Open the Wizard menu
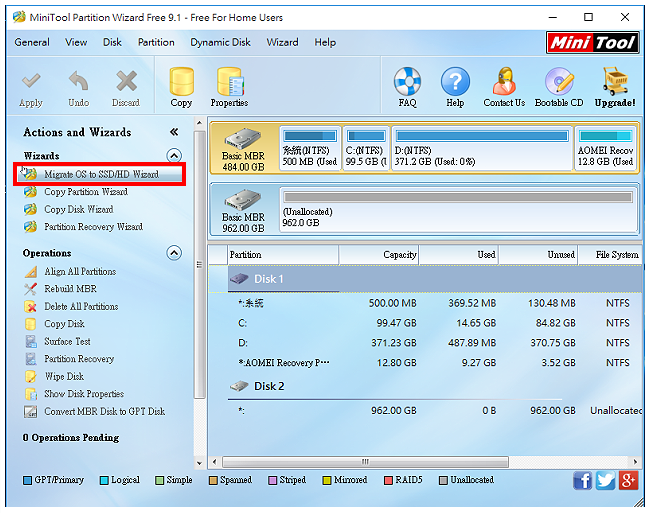 282,42
